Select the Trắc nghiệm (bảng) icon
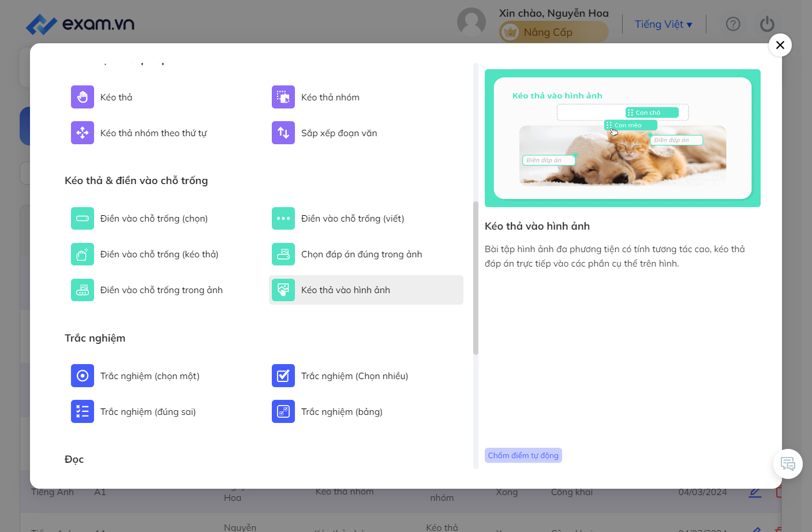The width and height of the screenshot is (812, 532). pyautogui.click(x=283, y=411)
